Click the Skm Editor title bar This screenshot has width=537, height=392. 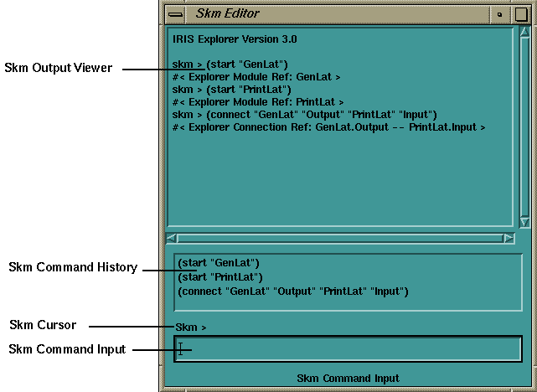pos(335,13)
